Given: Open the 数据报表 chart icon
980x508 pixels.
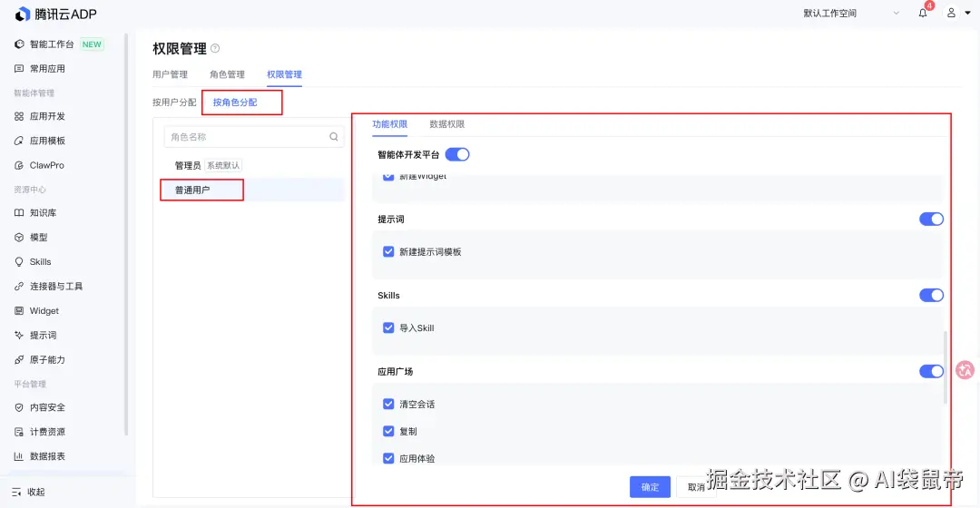Looking at the screenshot, I should [19, 456].
